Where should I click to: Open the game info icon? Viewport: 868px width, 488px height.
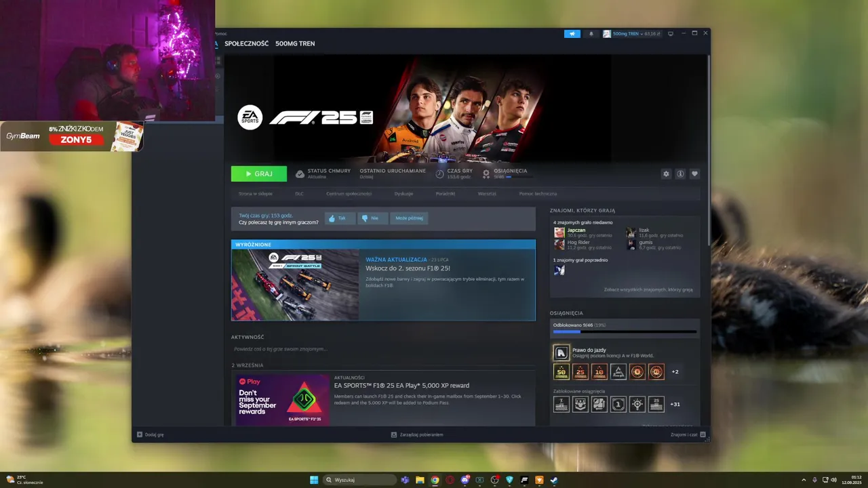[x=680, y=174]
